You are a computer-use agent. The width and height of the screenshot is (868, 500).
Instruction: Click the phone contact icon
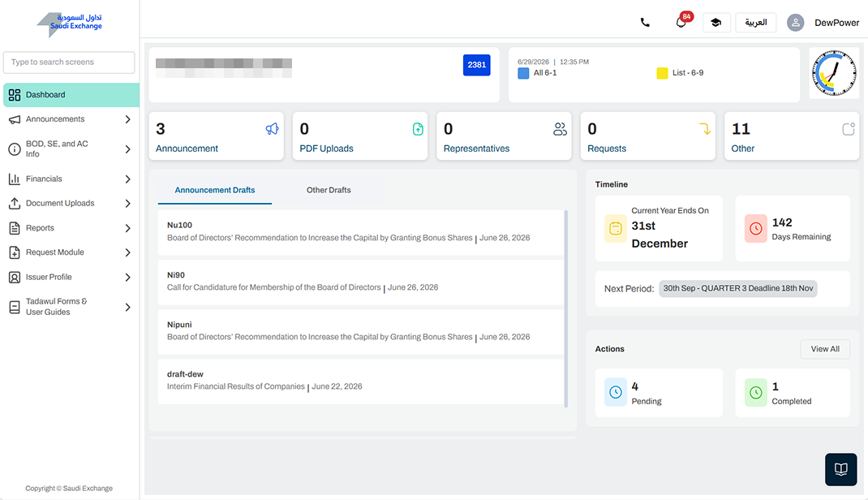645,23
